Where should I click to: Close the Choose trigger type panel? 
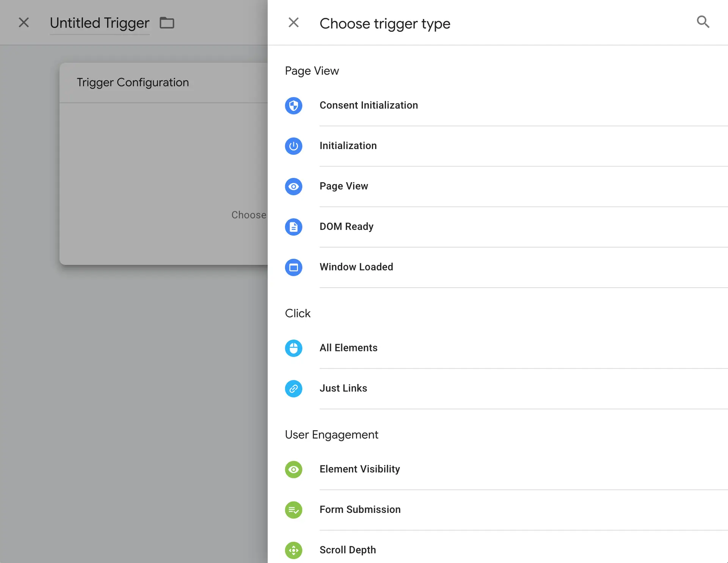coord(293,23)
